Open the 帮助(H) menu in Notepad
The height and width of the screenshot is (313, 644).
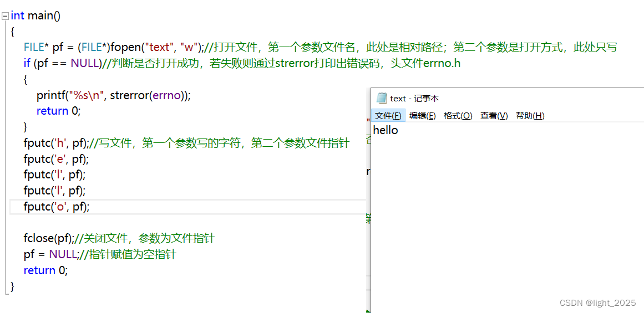pyautogui.click(x=530, y=116)
